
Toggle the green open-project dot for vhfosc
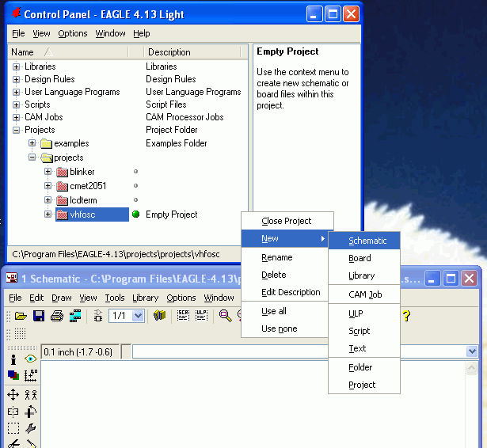point(135,215)
